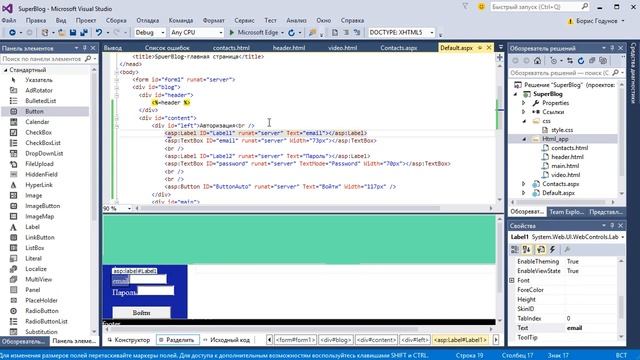Click the Войти button in design preview

tap(141, 313)
